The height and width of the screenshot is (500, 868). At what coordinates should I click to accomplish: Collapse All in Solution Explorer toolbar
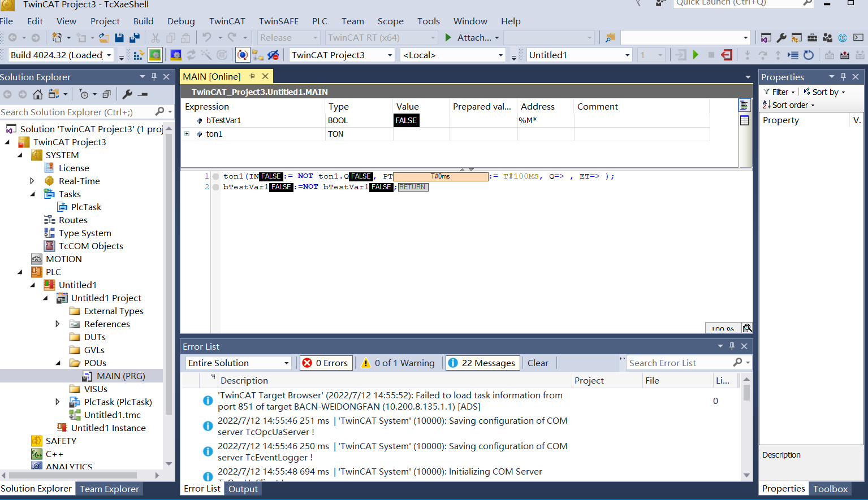coord(106,94)
